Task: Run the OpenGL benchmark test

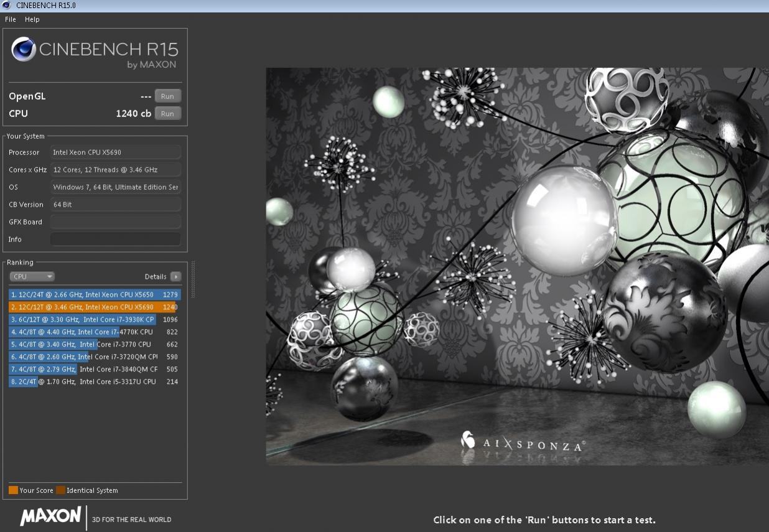Action: [167, 96]
